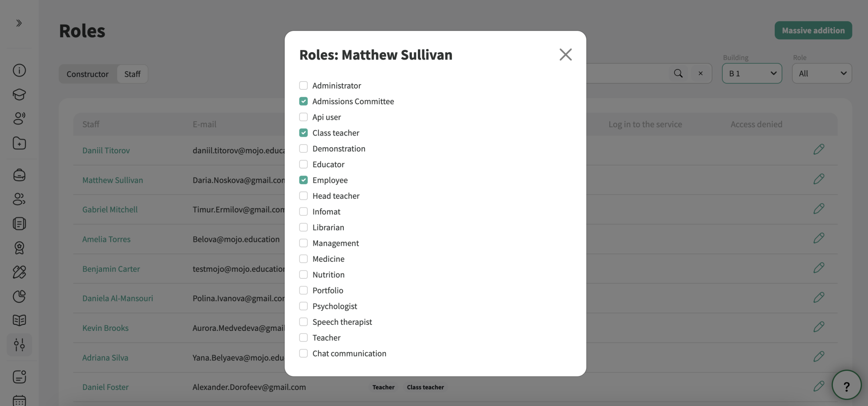Open the pencil and ruler icon in sidebar

19,272
